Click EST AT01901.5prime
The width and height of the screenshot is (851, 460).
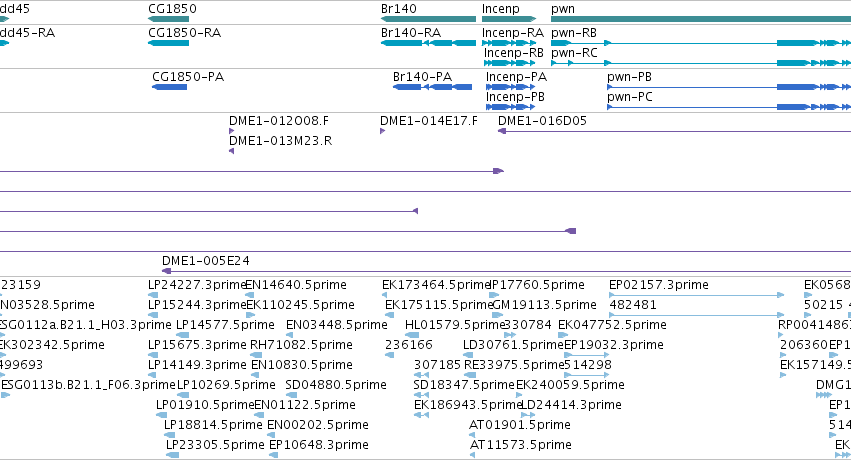[x=520, y=425]
